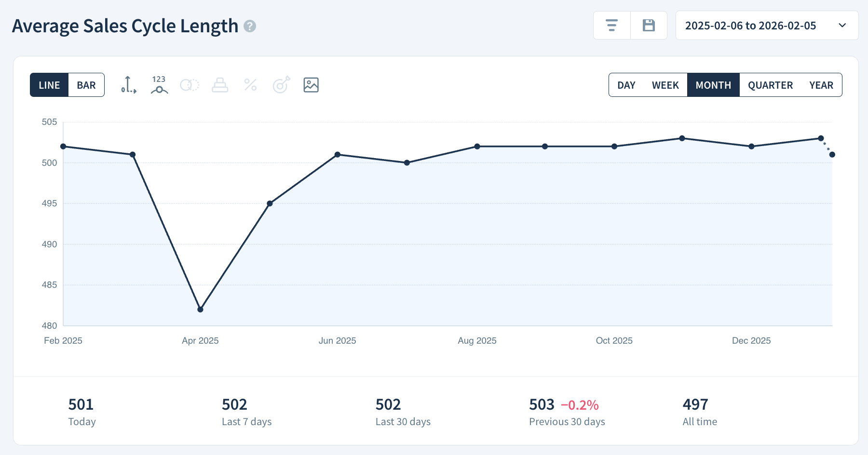Click the help icon beside the title
Viewport: 868px width, 455px height.
(249, 27)
